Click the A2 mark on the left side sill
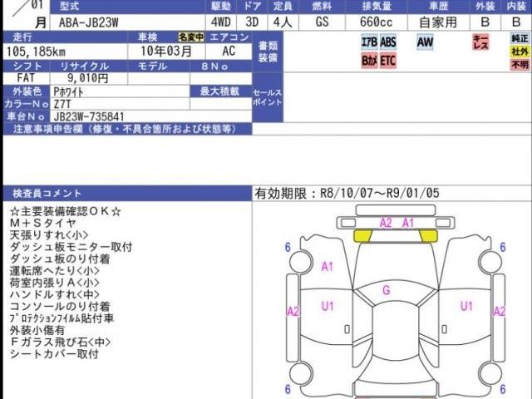This screenshot has width=532, height=399. tap(293, 311)
